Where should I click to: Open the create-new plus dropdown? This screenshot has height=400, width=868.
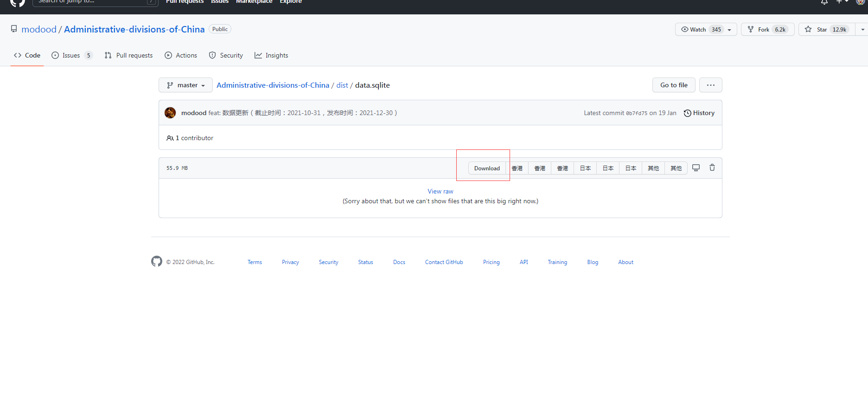click(842, 2)
